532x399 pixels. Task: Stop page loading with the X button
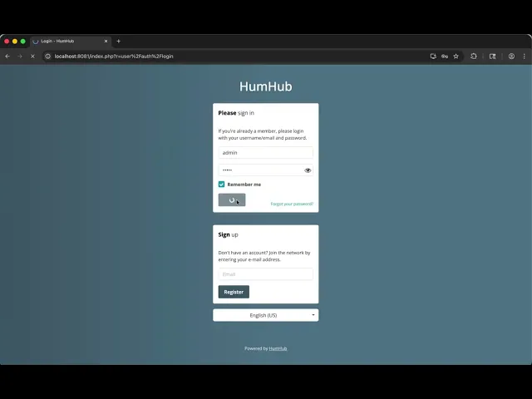tap(32, 57)
